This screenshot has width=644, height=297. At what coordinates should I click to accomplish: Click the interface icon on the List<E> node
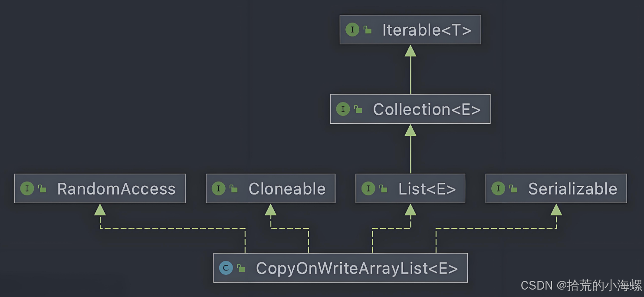[368, 188]
